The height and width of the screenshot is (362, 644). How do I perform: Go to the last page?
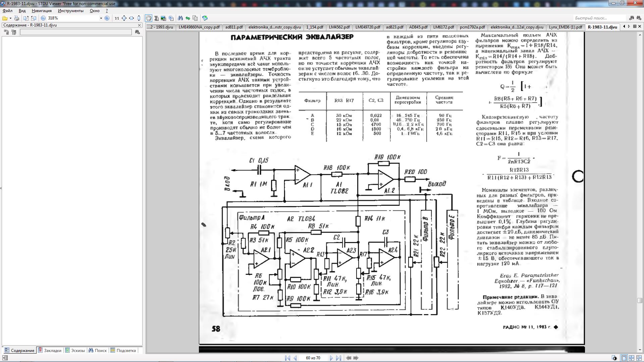[x=338, y=358]
